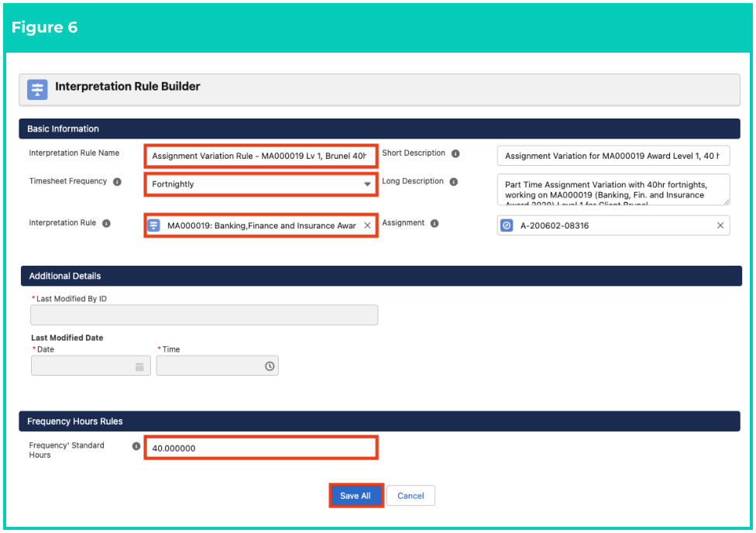Expand the Timesheet Frequency dropdown arrow
This screenshot has width=756, height=533.
(x=367, y=184)
